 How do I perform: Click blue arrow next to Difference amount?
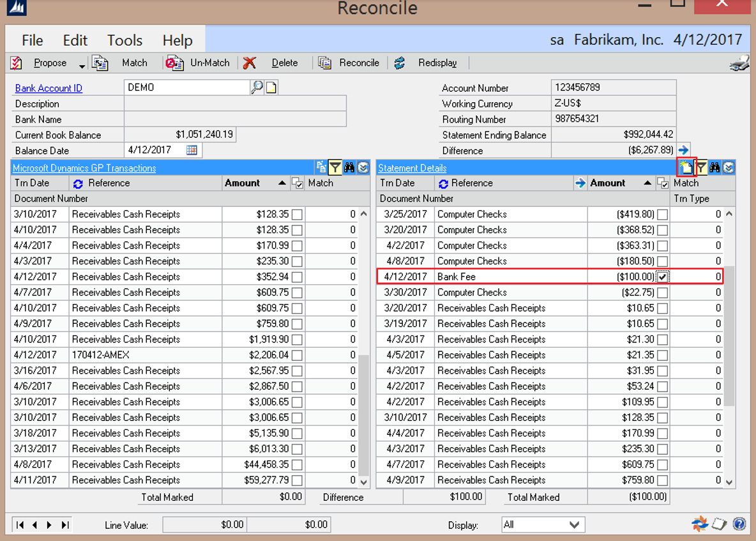tap(684, 150)
